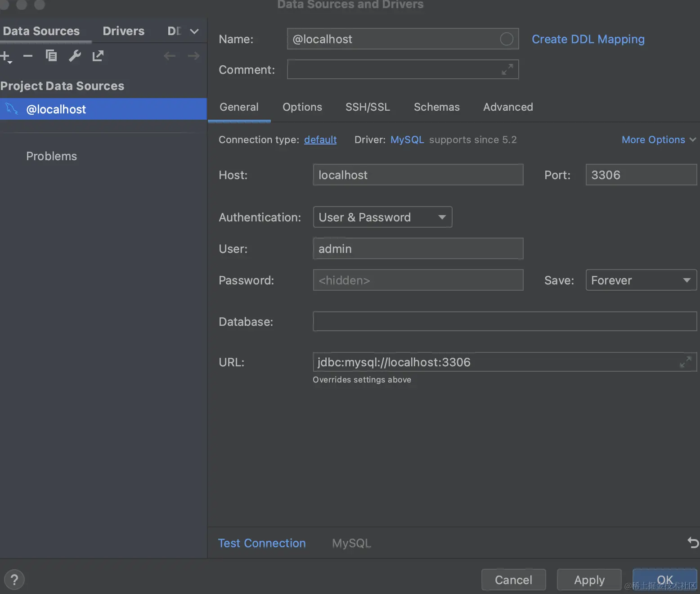Make data source global export icon

[x=98, y=56]
